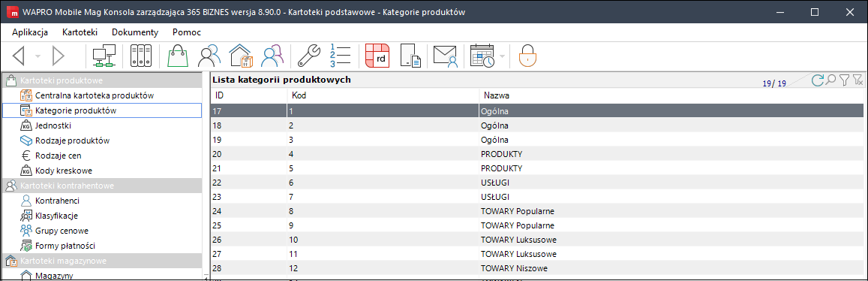The width and height of the screenshot is (868, 281).
Task: Expand the dropdown arrow beside the calendar icon
Action: (502, 56)
